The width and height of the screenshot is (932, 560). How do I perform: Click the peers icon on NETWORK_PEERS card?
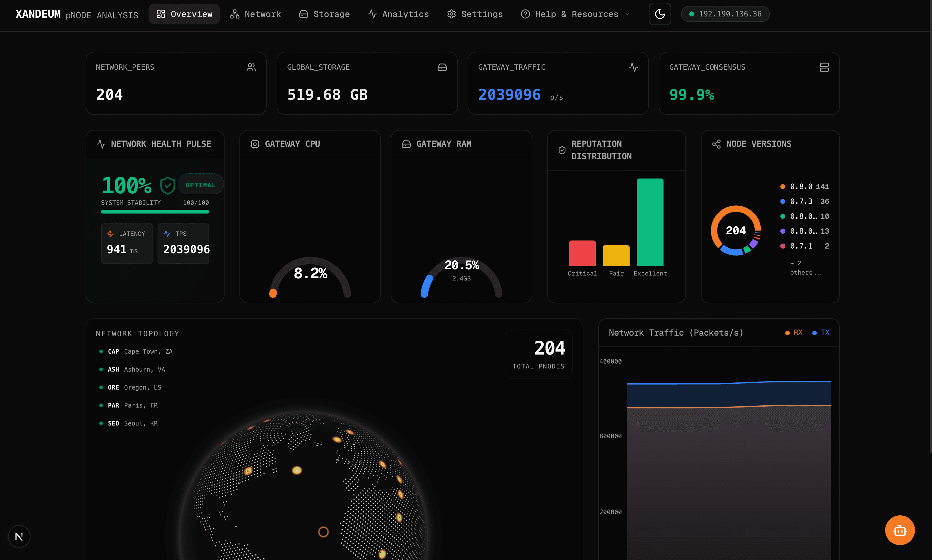(x=251, y=67)
